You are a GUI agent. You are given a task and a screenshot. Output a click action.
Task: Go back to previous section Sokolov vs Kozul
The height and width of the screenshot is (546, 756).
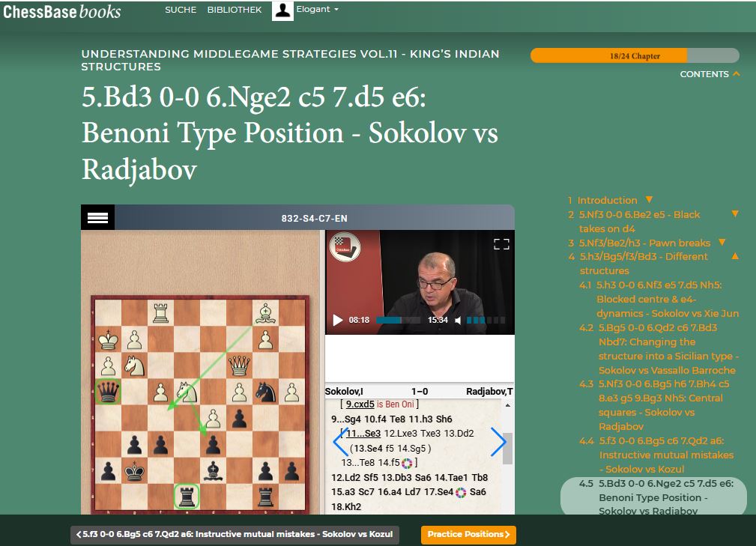pos(235,535)
